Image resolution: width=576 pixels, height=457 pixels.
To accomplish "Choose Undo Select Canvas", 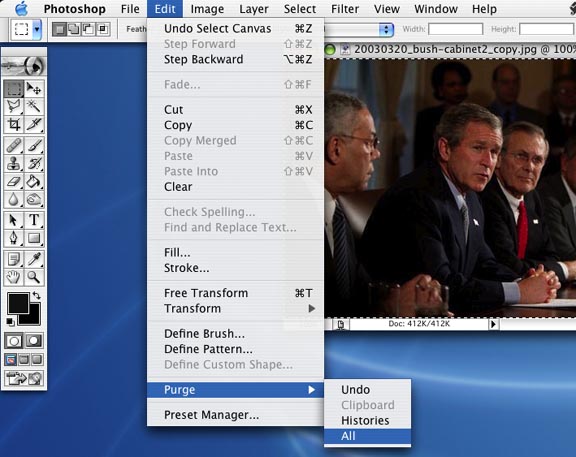I will coord(235,29).
